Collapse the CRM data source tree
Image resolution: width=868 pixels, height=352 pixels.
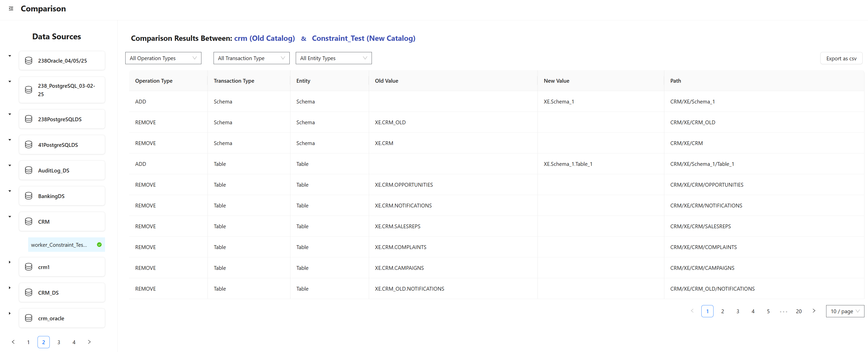coord(10,217)
